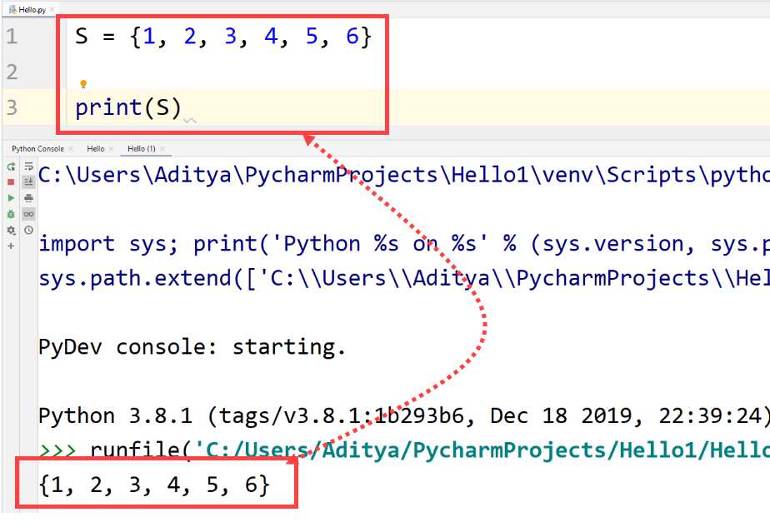Screen dimensions: 770x532
Task: Toggle soft-wrap for console output
Action: point(28,167)
